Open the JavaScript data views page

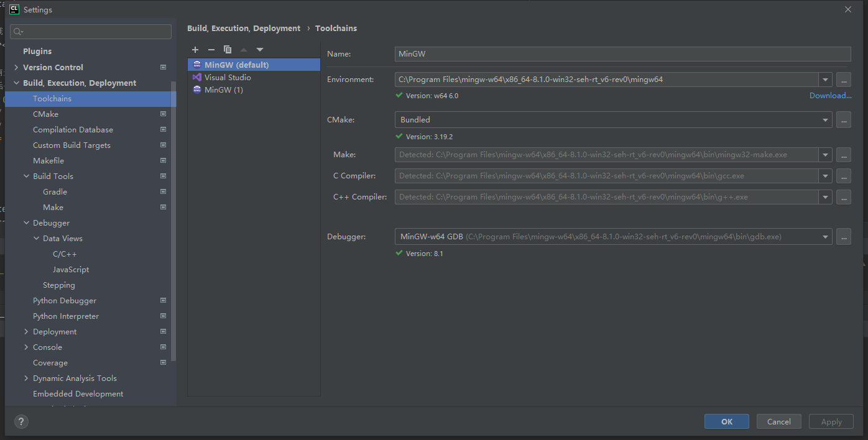(71, 269)
